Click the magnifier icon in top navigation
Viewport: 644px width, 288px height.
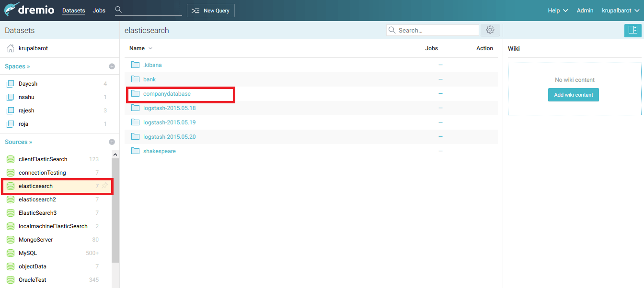(118, 10)
